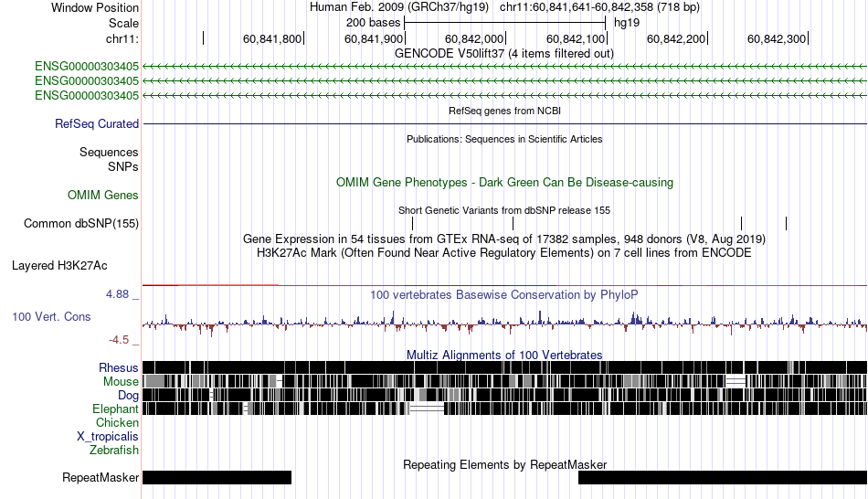868x499 pixels.
Task: Open OMIM Gene Phenotypes track title
Action: [504, 182]
